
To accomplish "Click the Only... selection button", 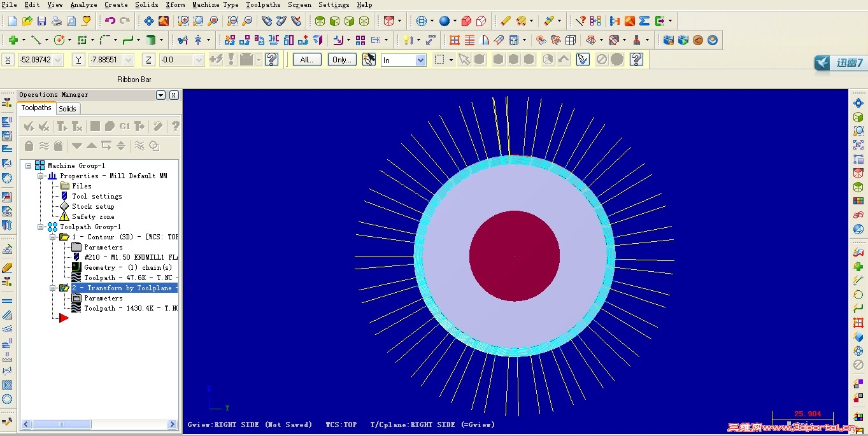I will click(342, 60).
